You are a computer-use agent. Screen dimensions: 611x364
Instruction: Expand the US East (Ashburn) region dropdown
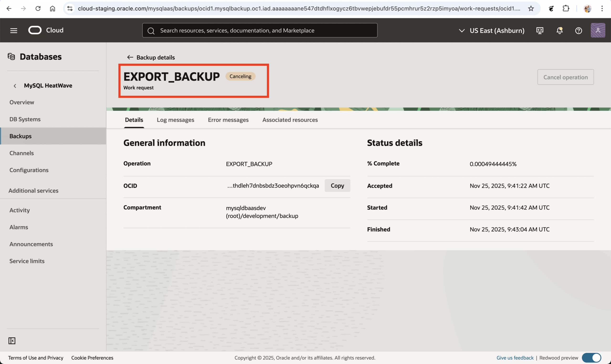[492, 31]
